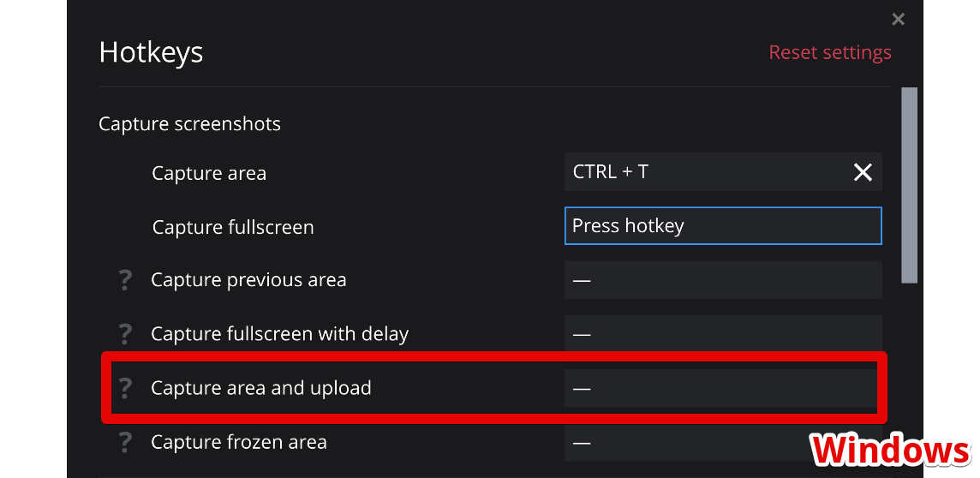Focus the Press hotkey field for Capture fullscreen

click(x=722, y=226)
